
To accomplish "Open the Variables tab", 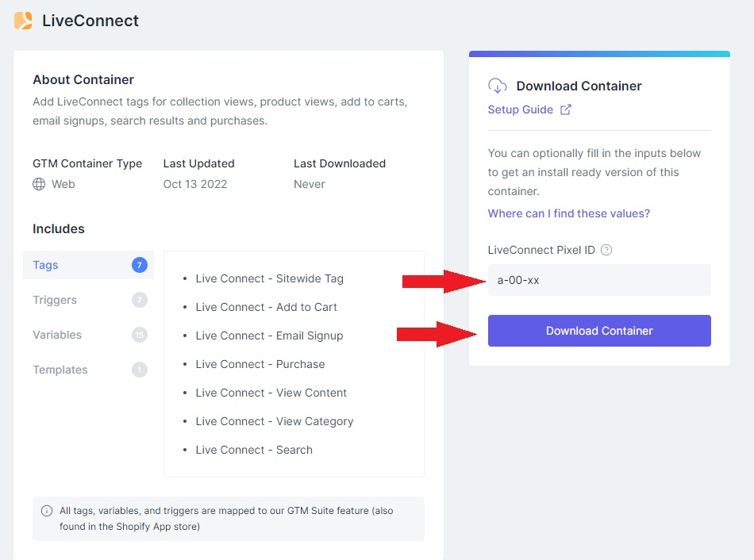I will coord(57,335).
